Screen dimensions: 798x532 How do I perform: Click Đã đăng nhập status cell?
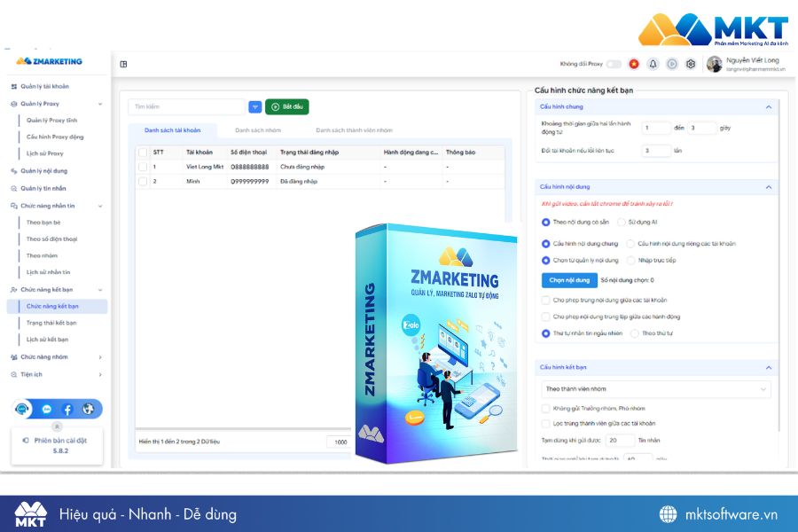click(299, 181)
